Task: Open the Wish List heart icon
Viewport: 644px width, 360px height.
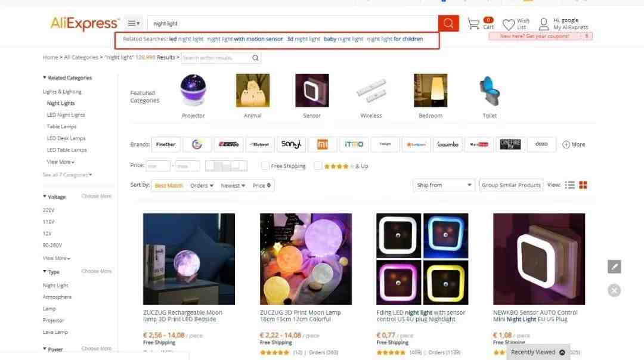Action: point(509,24)
